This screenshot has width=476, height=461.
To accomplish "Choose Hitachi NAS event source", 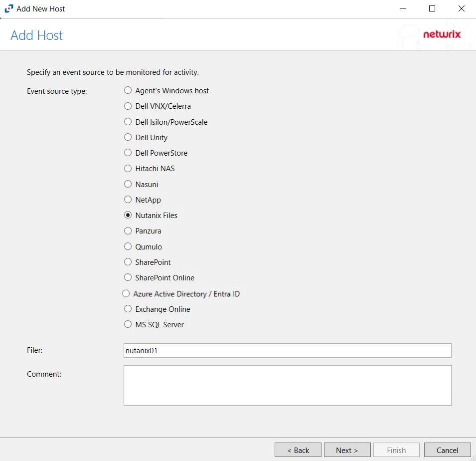I will coord(128,168).
